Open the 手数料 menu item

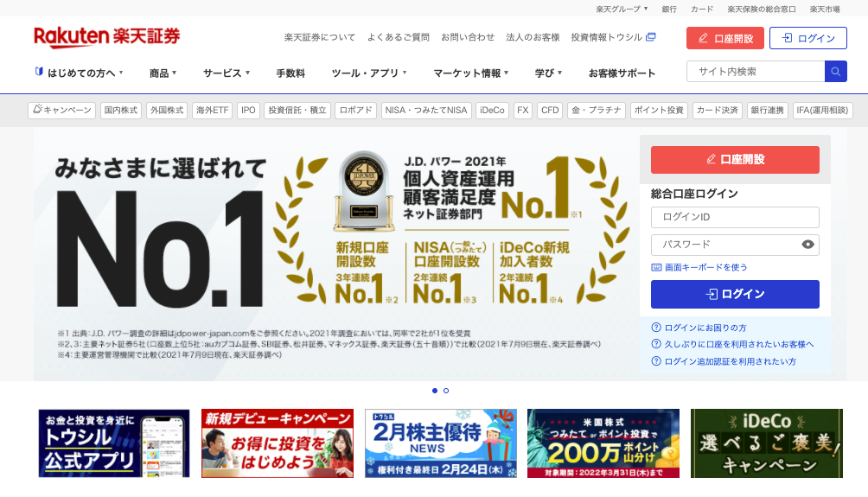[x=290, y=73]
